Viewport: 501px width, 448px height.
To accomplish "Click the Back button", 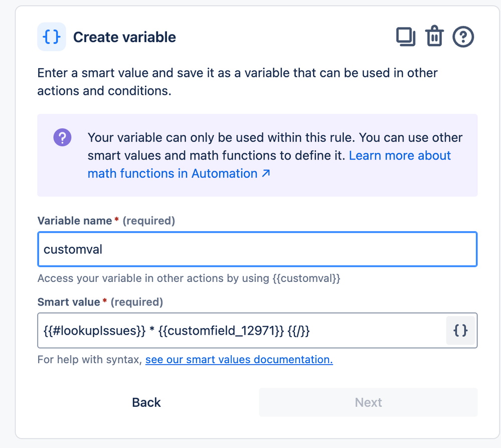I will (x=146, y=402).
